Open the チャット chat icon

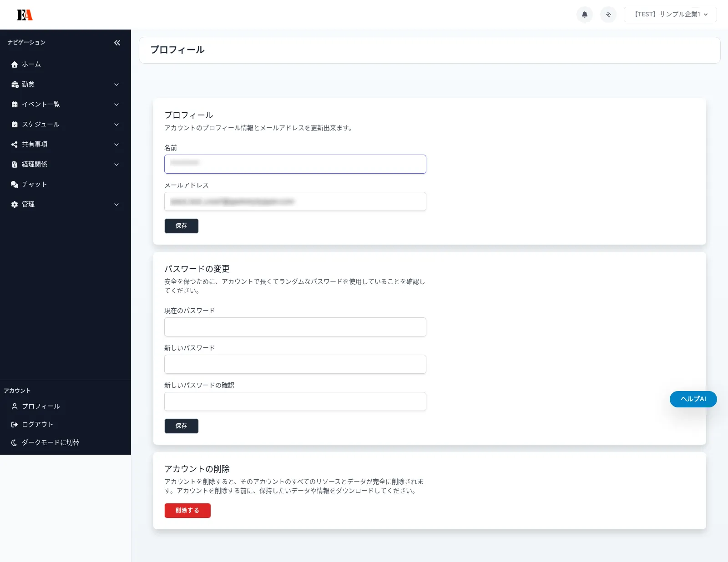coord(14,184)
